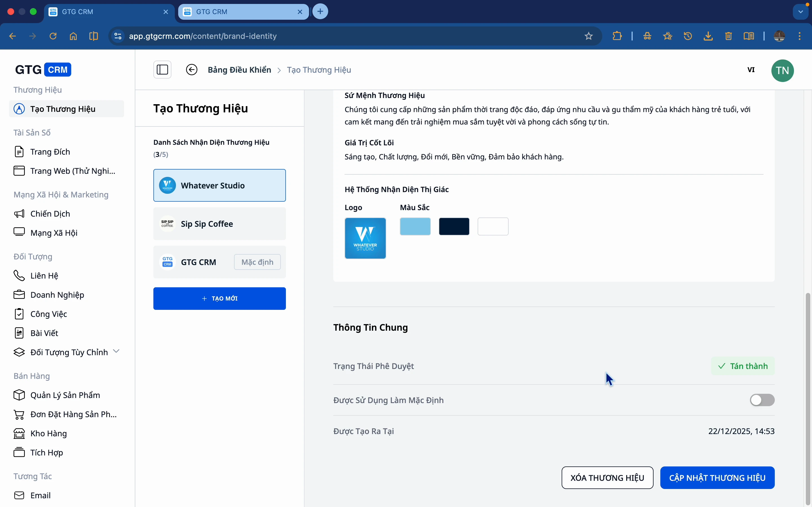Go to Quản Lý Sản Phẩm
812x507 pixels.
[65, 395]
